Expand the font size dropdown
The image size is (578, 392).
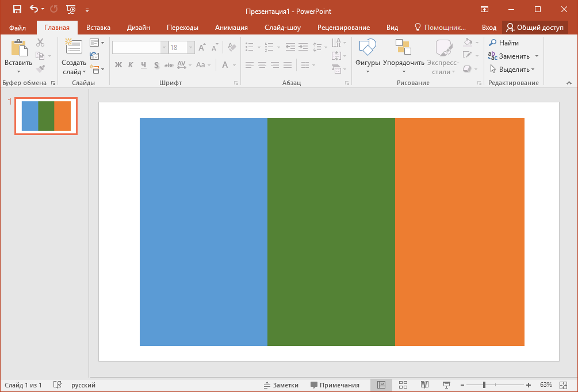(x=190, y=48)
